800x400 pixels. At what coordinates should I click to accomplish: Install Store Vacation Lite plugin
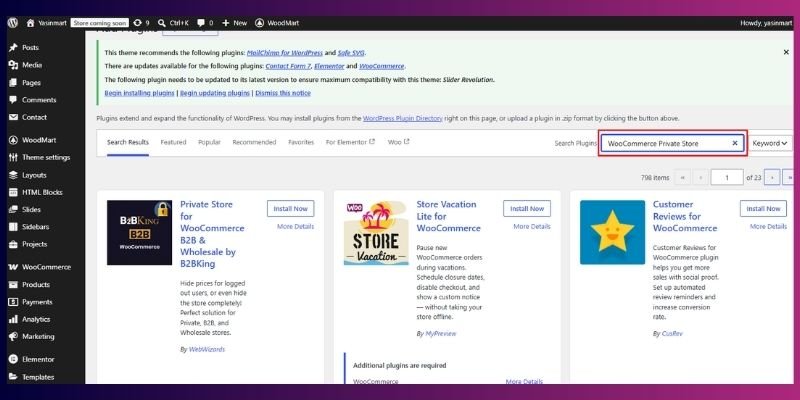[527, 209]
